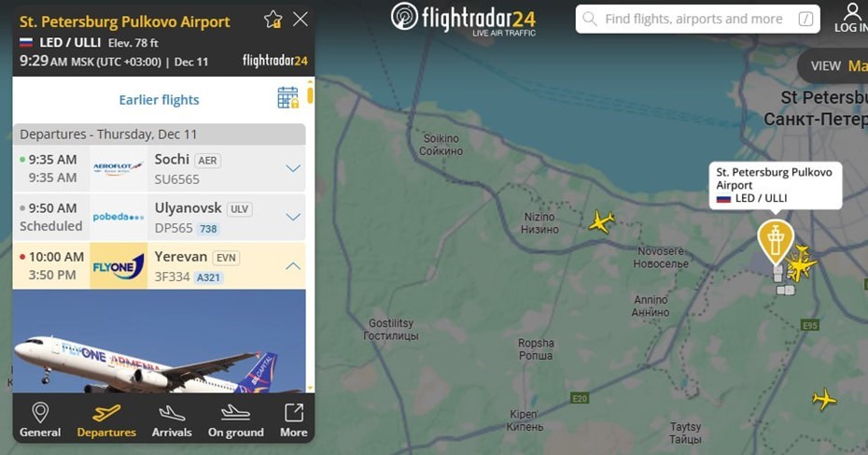This screenshot has height=455, width=868.
Task: Click the Flightradar24 logo
Action: 463,19
